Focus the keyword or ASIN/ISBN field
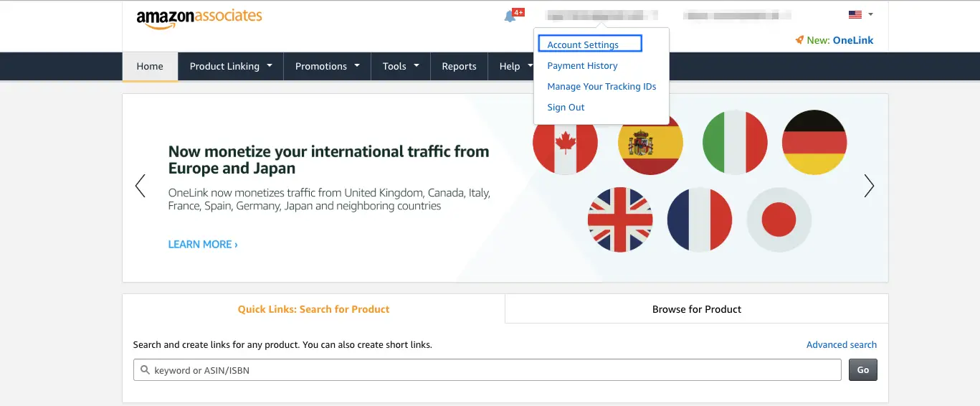Viewport: 980px width, 406px height. [487, 370]
